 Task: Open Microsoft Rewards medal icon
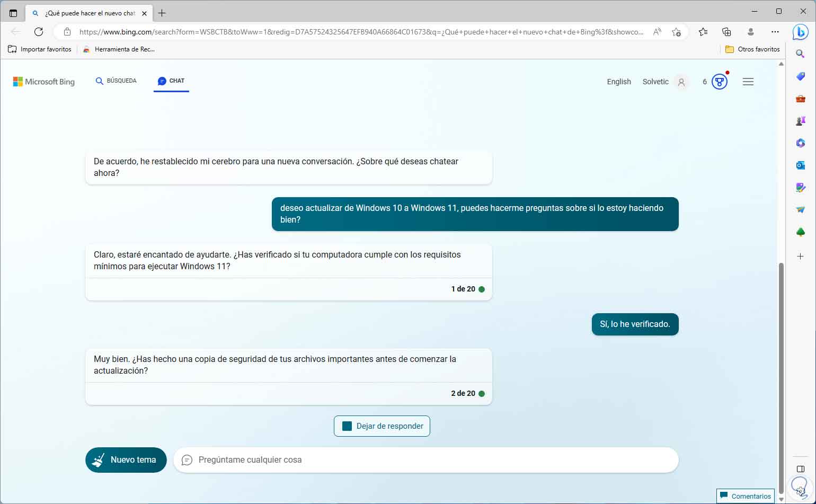click(x=719, y=82)
